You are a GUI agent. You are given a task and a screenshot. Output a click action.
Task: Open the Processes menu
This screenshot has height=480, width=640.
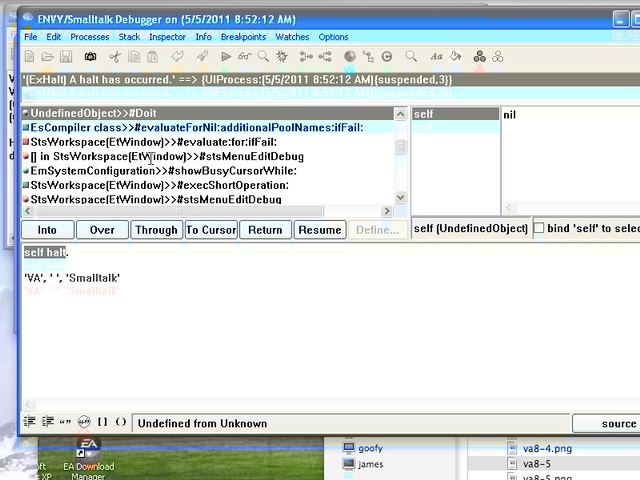90,37
